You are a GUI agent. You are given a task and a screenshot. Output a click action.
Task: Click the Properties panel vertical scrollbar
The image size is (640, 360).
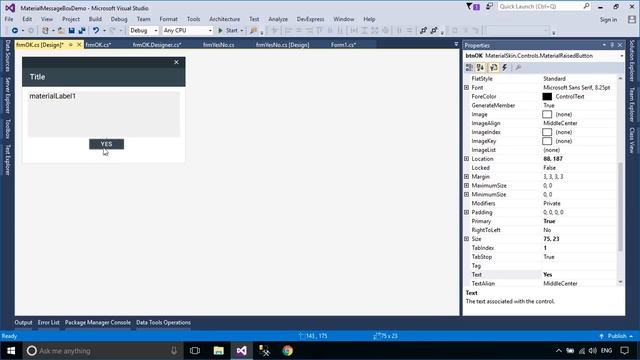620,206
